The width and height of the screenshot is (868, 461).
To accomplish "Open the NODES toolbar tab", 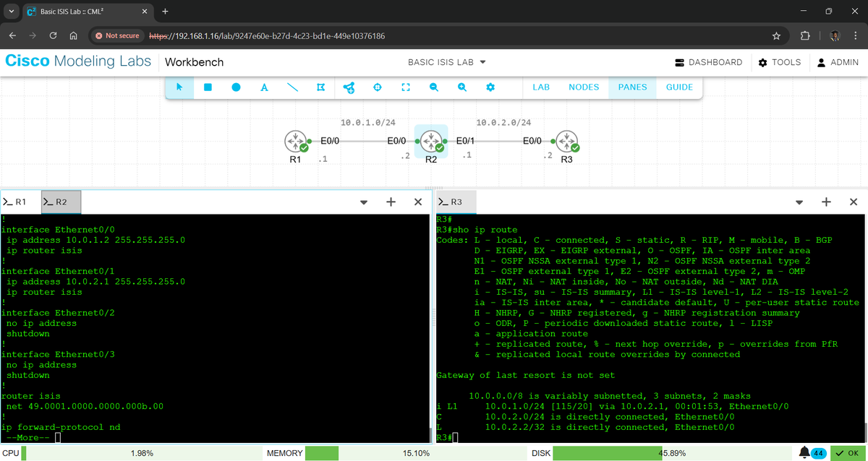I will point(584,87).
